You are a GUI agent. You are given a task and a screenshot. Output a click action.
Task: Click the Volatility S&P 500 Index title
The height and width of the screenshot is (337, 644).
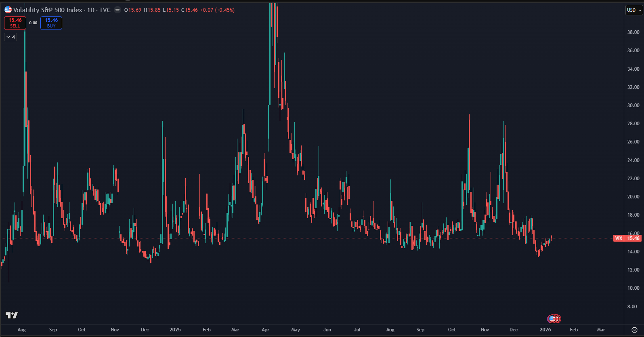[x=48, y=10]
